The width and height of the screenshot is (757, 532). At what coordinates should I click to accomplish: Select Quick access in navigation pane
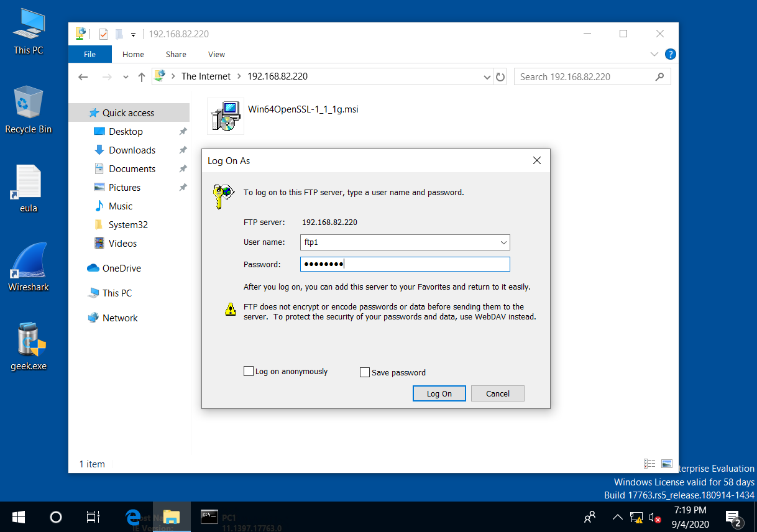[x=129, y=112]
